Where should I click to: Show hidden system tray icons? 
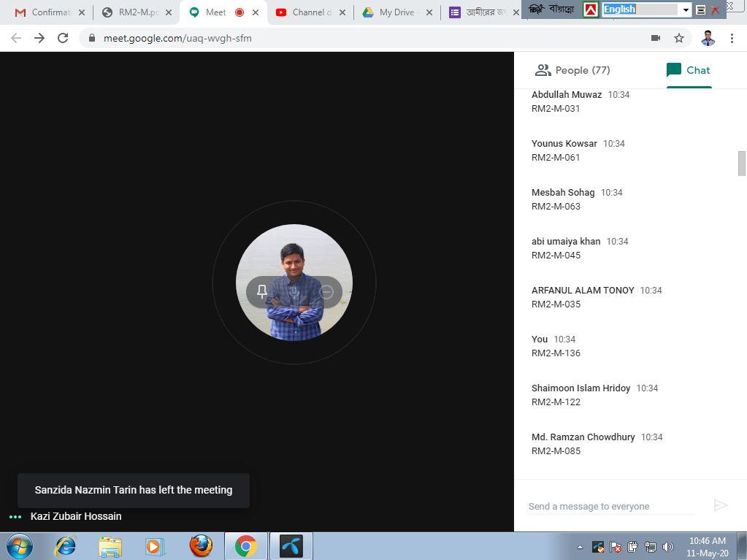(x=580, y=547)
